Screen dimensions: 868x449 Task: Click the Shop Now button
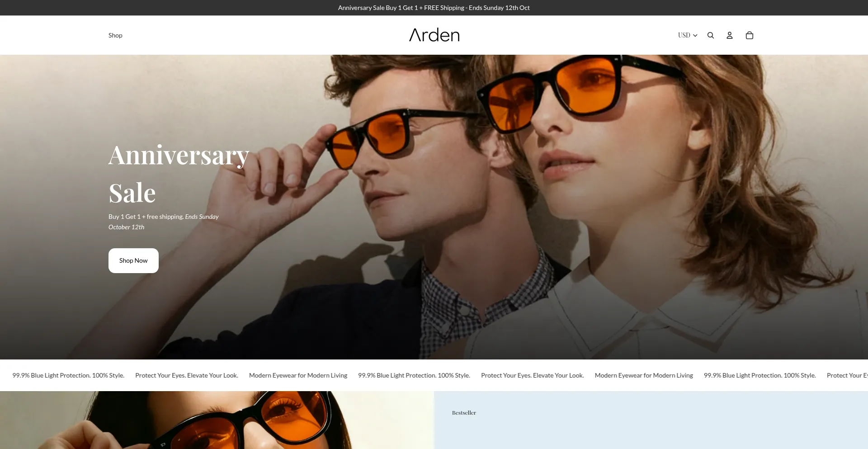point(133,260)
